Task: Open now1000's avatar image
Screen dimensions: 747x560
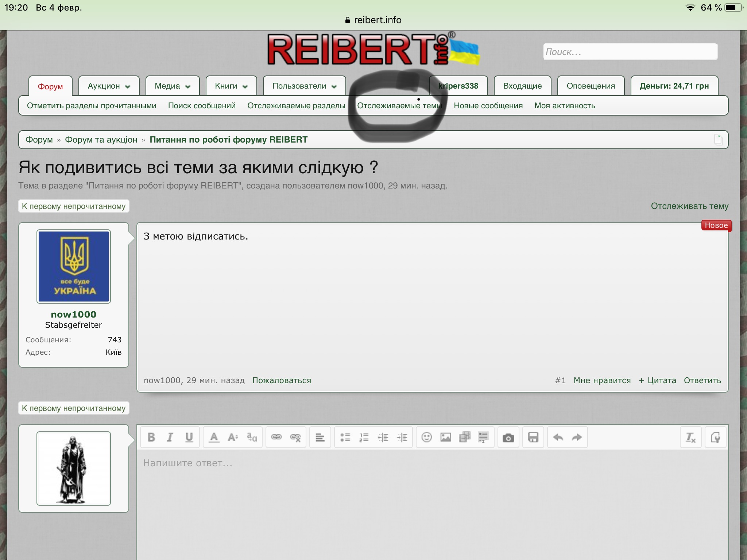Action: tap(74, 267)
